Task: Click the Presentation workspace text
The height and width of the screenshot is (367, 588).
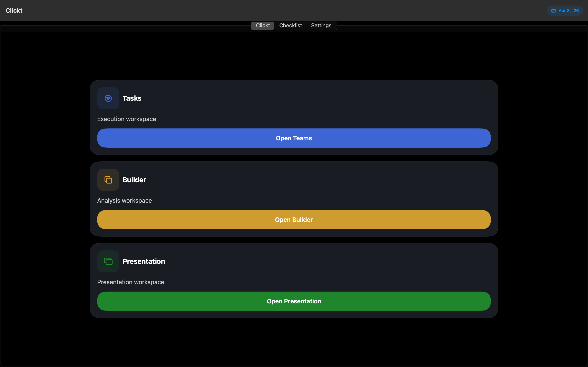Action: tap(131, 282)
